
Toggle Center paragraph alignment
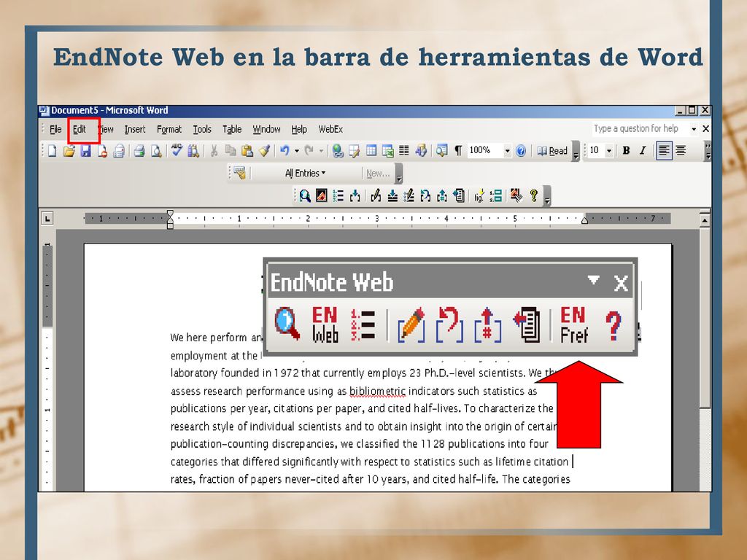[681, 150]
